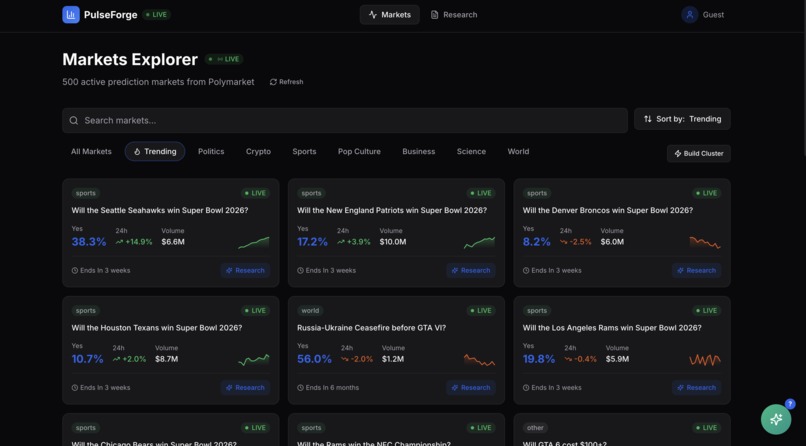Click trend arrow icon beside +14.9%
The height and width of the screenshot is (446, 806).
tap(119, 242)
